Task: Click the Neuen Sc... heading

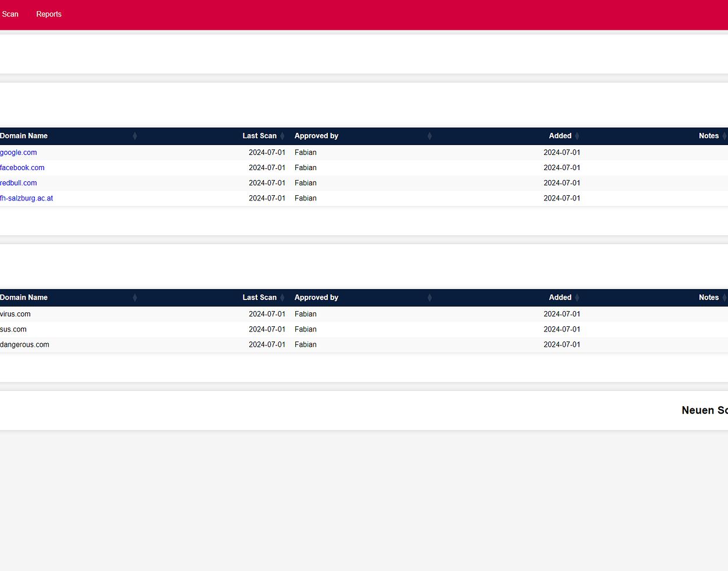Action: (x=704, y=410)
